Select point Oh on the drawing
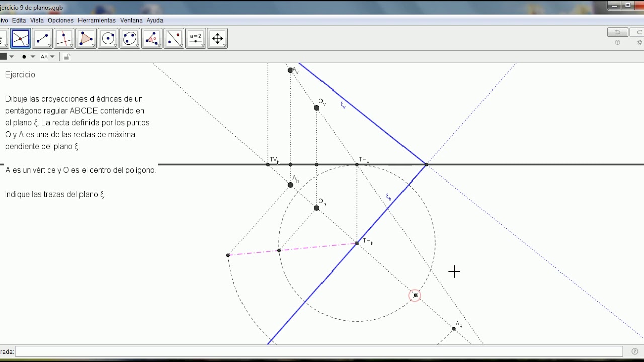Viewport: 644px width, 362px height. [316, 208]
